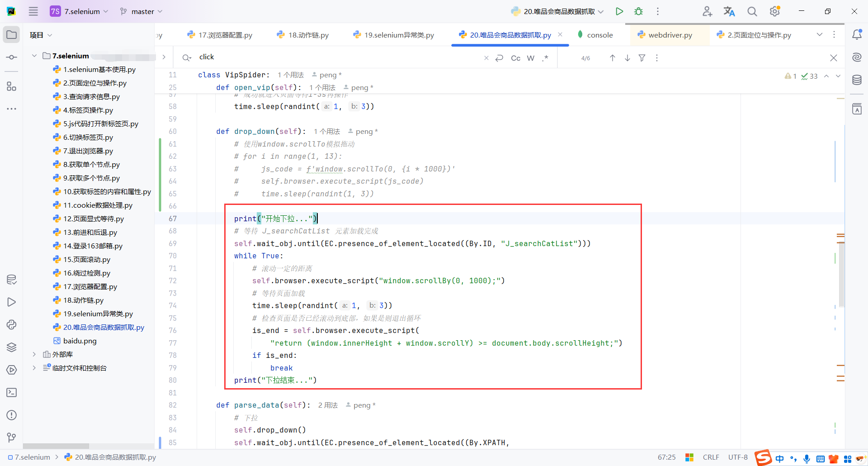
Task: Open the main hamburger menu
Action: click(33, 11)
